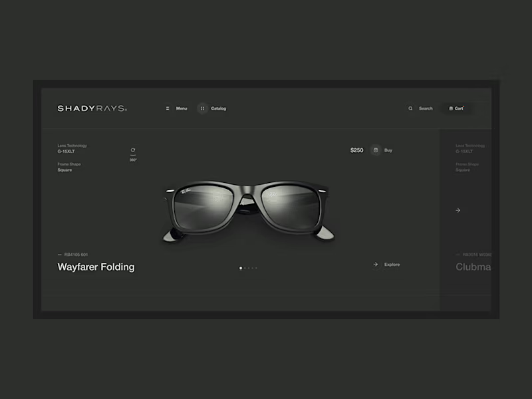Open the Catalog grid icon
Image resolution: width=532 pixels, height=399 pixels.
[x=203, y=108]
